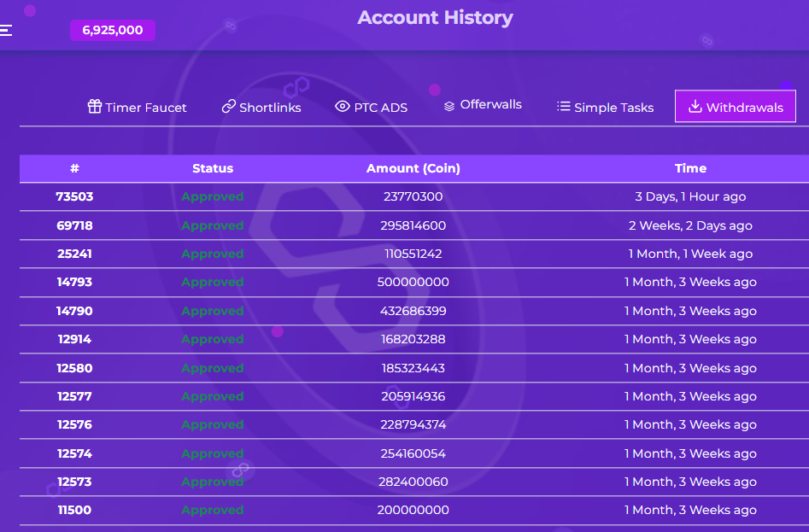Click the amount 200000000
Screen dimensions: 809x532
(x=413, y=511)
